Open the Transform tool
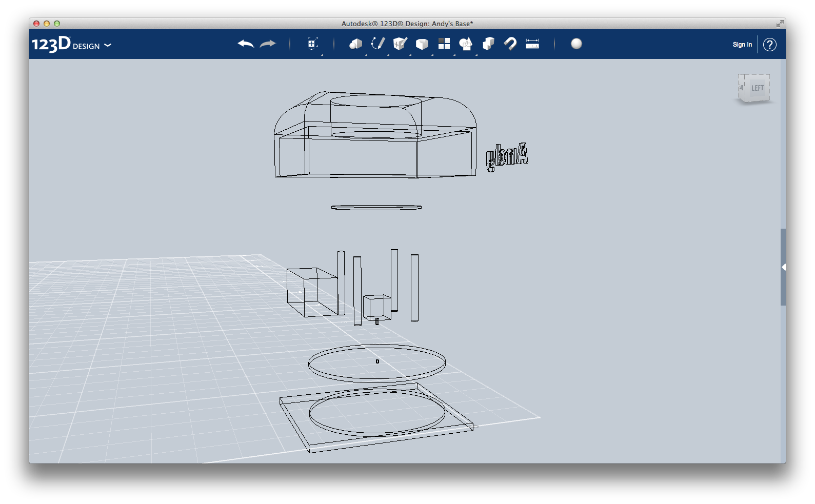 point(313,44)
